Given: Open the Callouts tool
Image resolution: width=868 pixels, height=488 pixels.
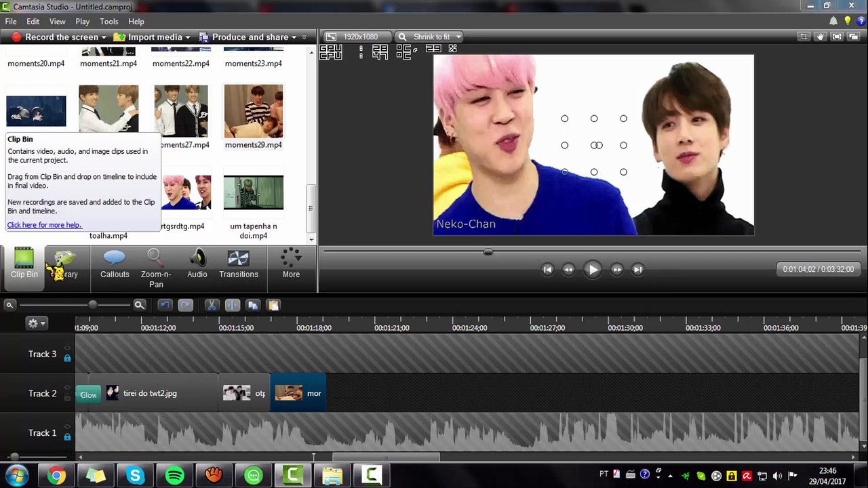Looking at the screenshot, I should tap(115, 264).
